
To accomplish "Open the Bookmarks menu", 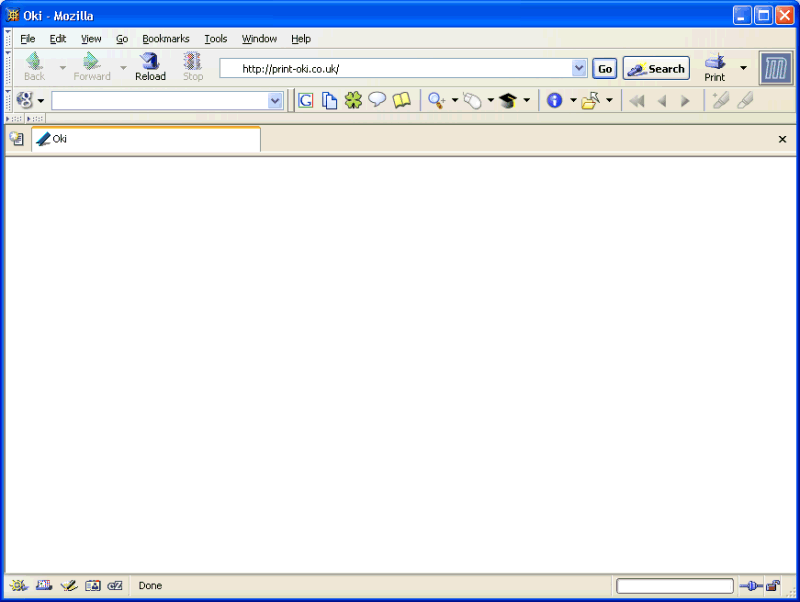I will click(x=166, y=39).
